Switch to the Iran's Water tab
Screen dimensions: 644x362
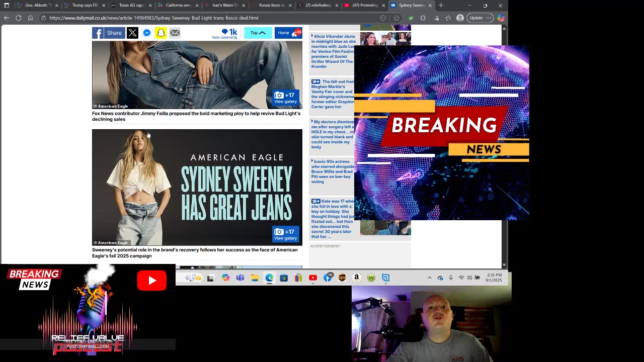pos(224,6)
